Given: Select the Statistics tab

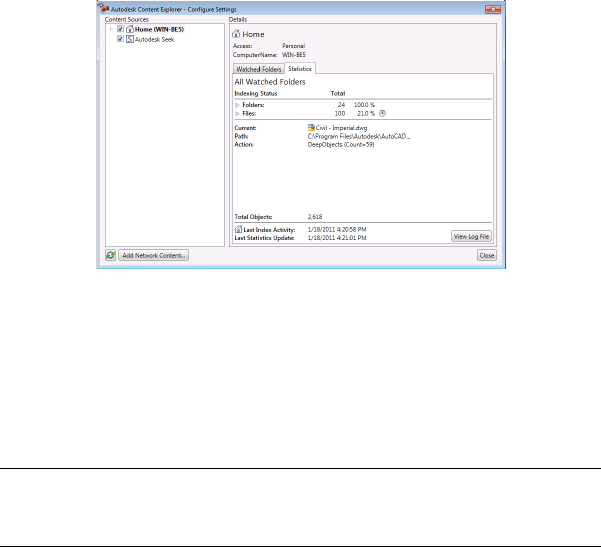Looking at the screenshot, I should click(x=300, y=69).
